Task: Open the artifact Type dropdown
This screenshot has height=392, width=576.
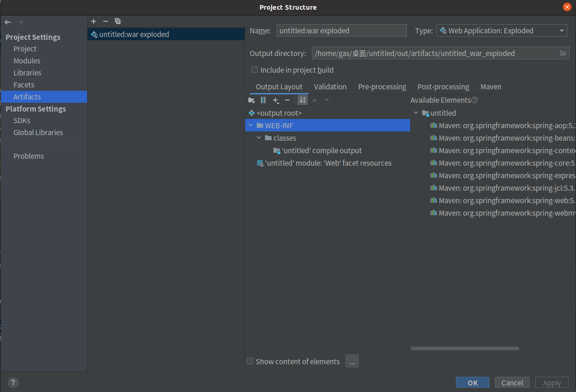Action: pyautogui.click(x=502, y=31)
